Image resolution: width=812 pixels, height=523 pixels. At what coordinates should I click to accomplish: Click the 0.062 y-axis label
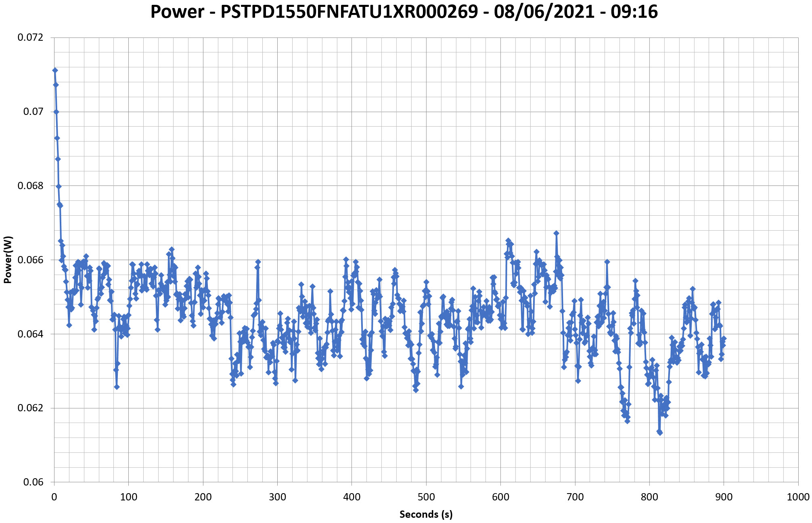click(30, 408)
